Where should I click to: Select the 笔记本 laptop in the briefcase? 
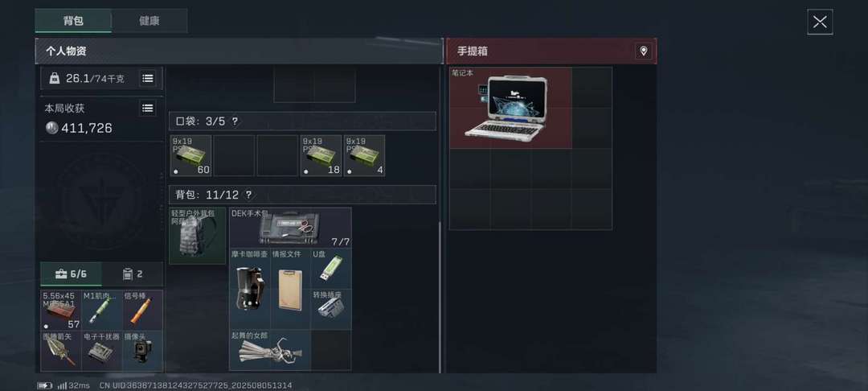tap(510, 108)
